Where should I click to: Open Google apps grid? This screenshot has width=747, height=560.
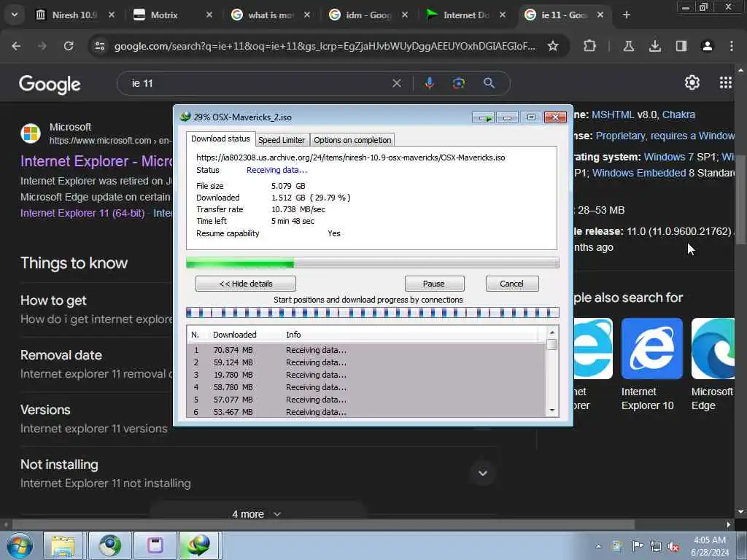(x=725, y=82)
